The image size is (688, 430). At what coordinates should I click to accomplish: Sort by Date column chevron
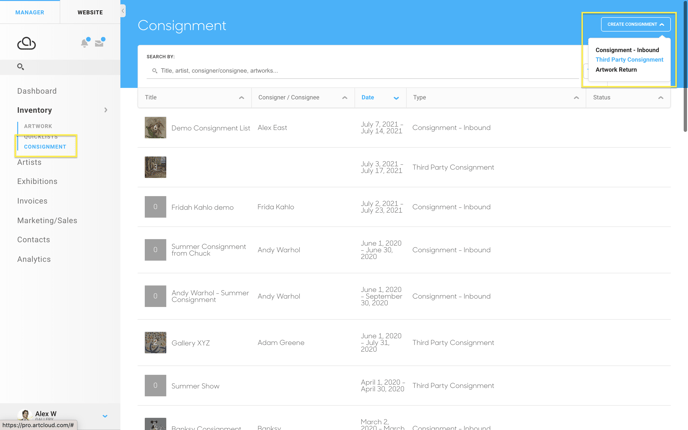click(x=396, y=98)
